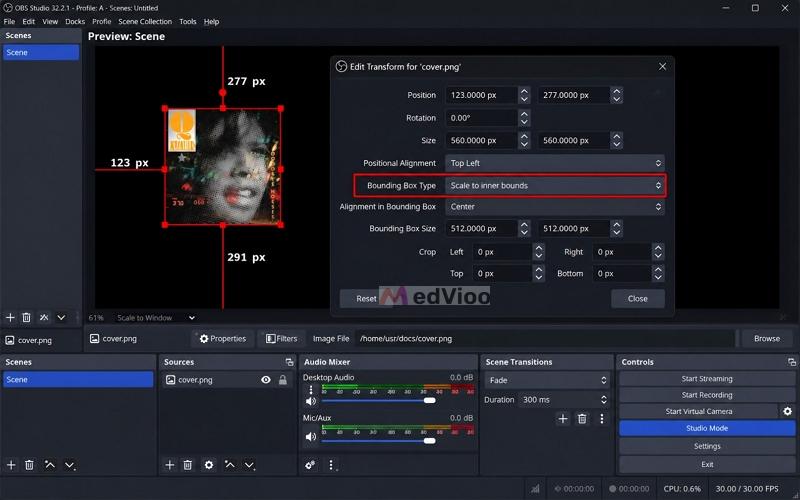Image resolution: width=800 pixels, height=500 pixels.
Task: Click the Bounding Box Size width field
Action: point(481,229)
